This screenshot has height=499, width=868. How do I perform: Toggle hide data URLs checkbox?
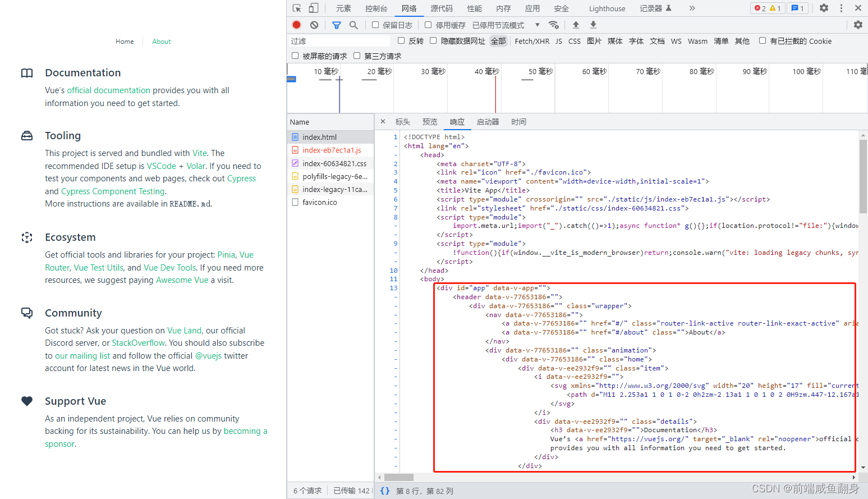click(433, 40)
